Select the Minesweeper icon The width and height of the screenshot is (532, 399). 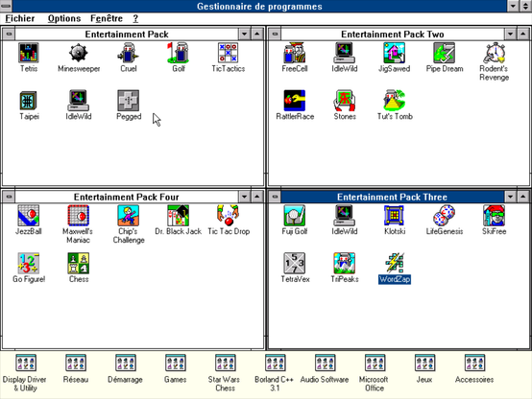[79, 53]
